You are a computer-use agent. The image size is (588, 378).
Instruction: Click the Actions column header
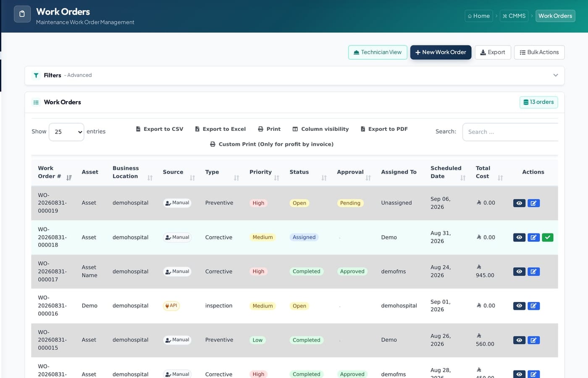[x=533, y=172]
